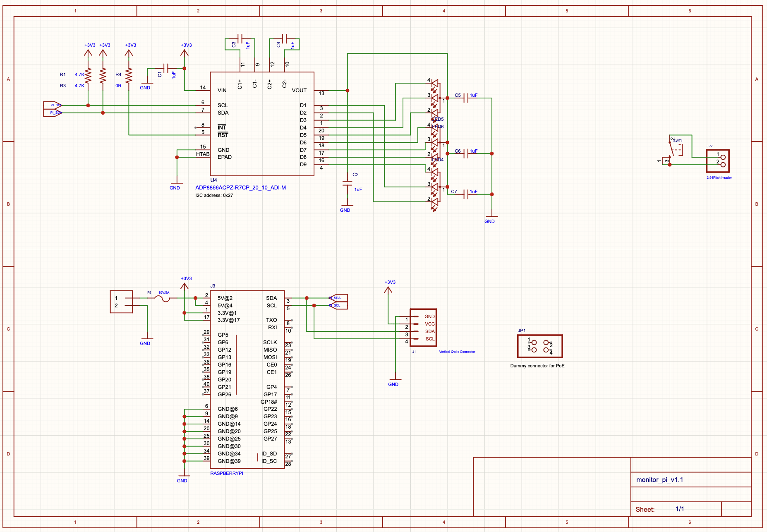Viewport: 767px width, 532px height.
Task: Click the C3 capacitor above pins 11 and 9
Action: (240, 39)
